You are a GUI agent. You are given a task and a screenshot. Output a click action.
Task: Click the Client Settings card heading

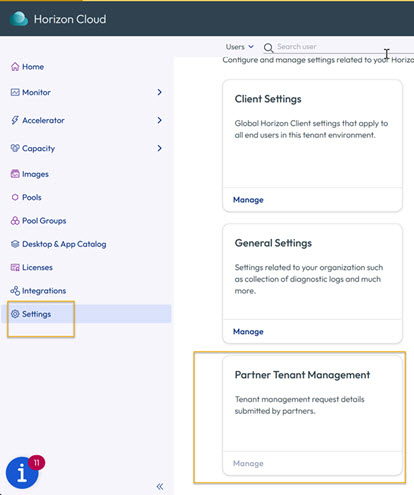coord(268,99)
